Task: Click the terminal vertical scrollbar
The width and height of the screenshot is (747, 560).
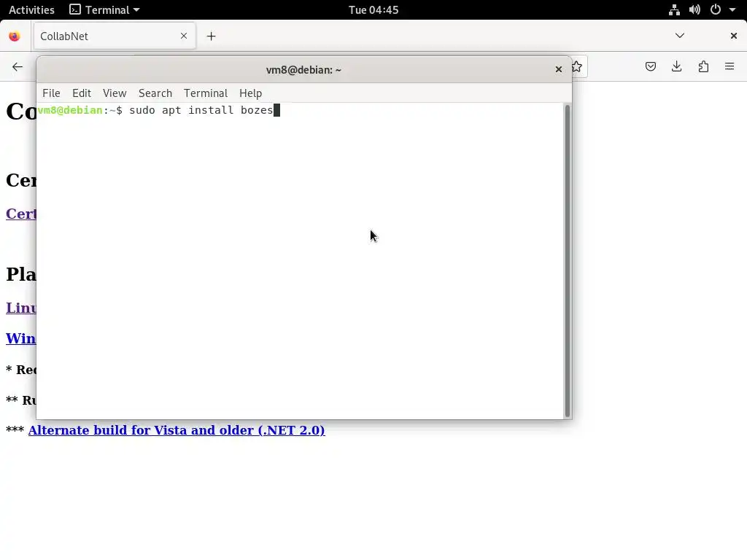Action: tap(567, 261)
